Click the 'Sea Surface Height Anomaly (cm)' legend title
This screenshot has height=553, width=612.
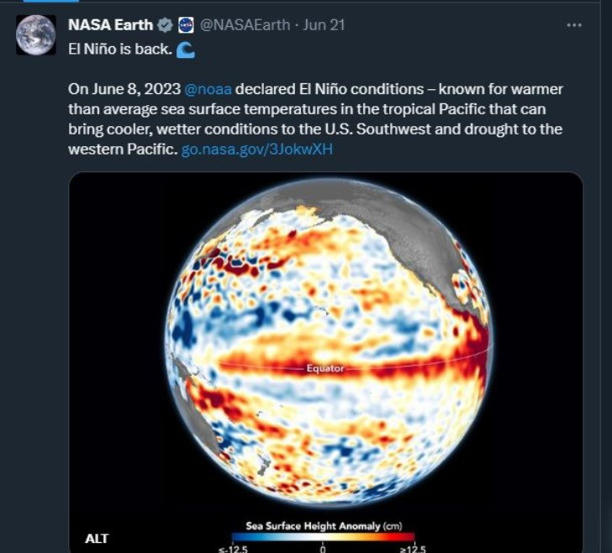[325, 523]
